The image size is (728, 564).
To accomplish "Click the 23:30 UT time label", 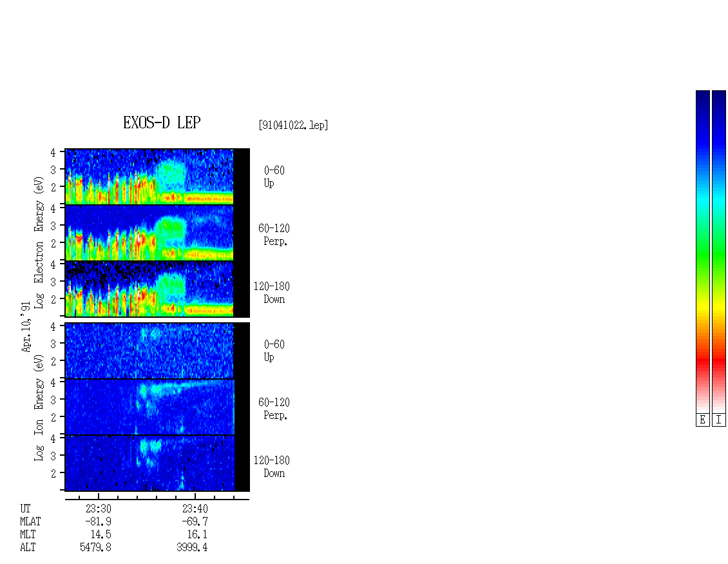I will [x=99, y=509].
